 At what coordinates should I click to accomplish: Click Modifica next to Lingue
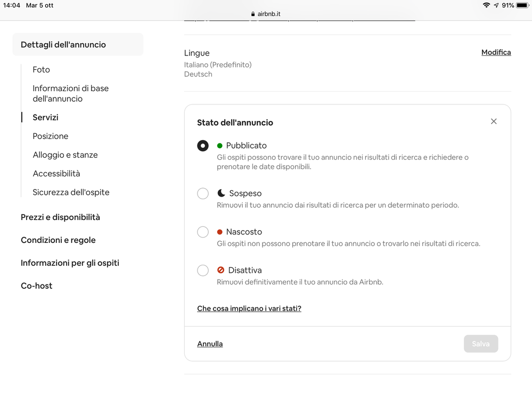[x=496, y=52]
